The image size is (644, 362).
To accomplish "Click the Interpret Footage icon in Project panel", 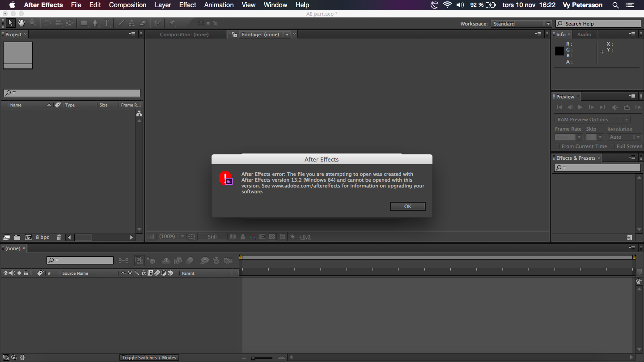I will 6,238.
